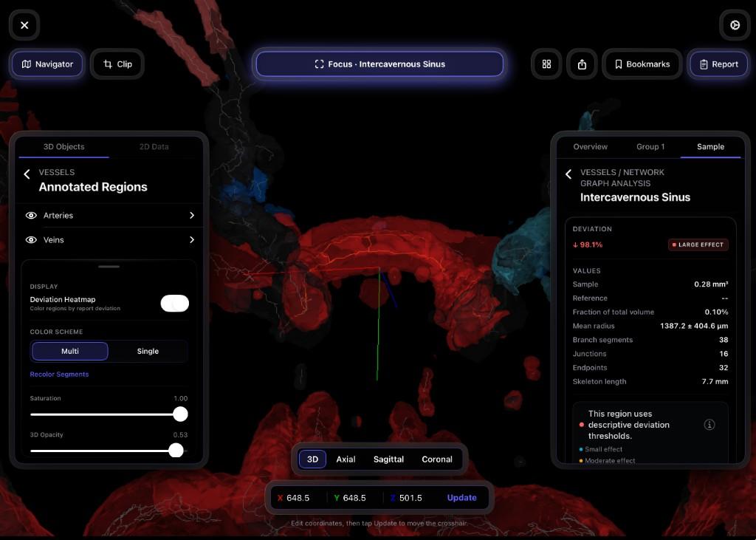The width and height of the screenshot is (756, 540).
Task: Open the Navigator panel
Action: (x=47, y=64)
